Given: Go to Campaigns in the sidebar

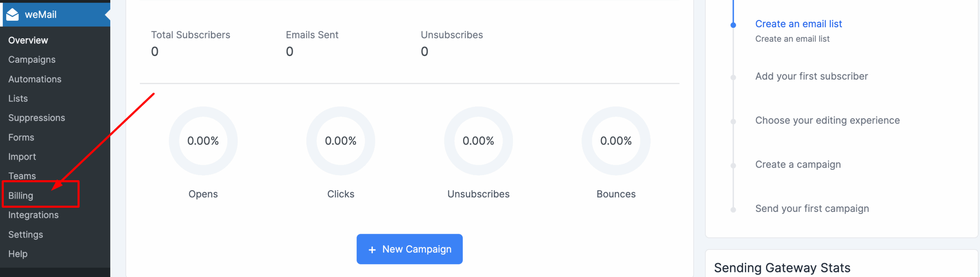Looking at the screenshot, I should pos(32,60).
